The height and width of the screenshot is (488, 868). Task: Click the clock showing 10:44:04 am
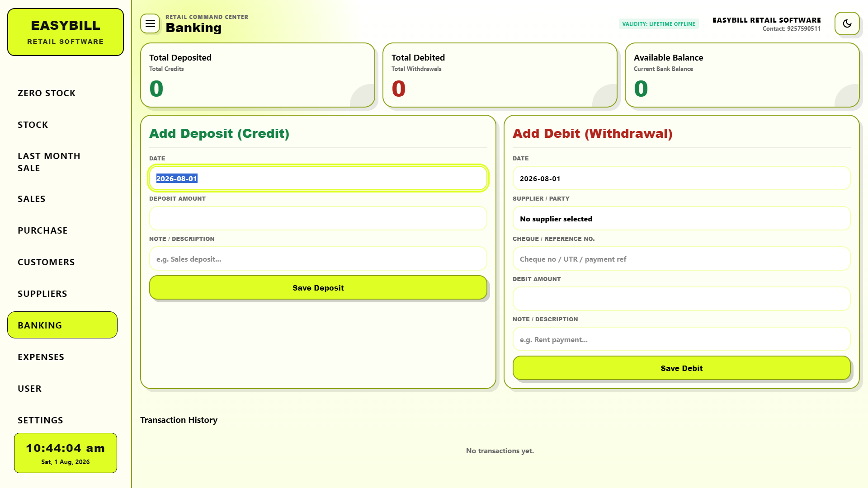66,453
